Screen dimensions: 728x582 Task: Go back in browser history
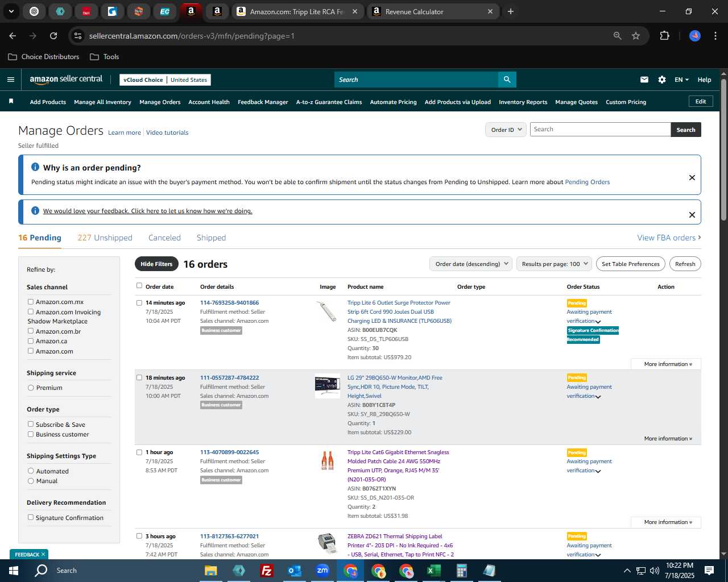(x=13, y=36)
